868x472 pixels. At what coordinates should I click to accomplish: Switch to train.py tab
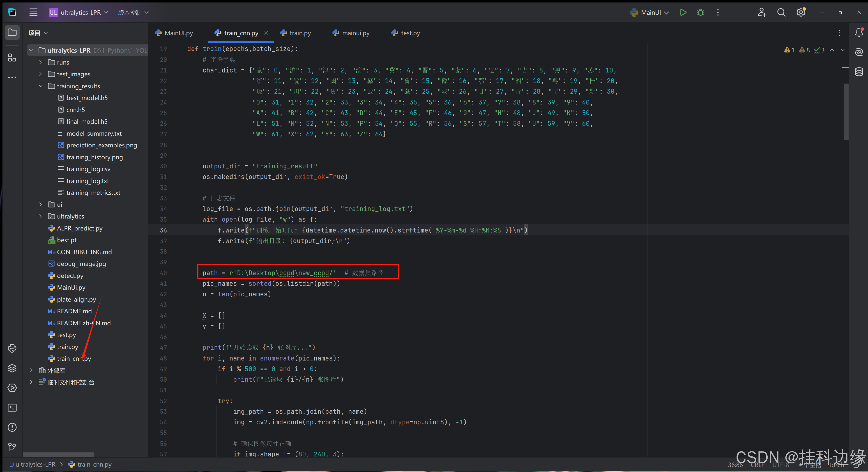(295, 33)
